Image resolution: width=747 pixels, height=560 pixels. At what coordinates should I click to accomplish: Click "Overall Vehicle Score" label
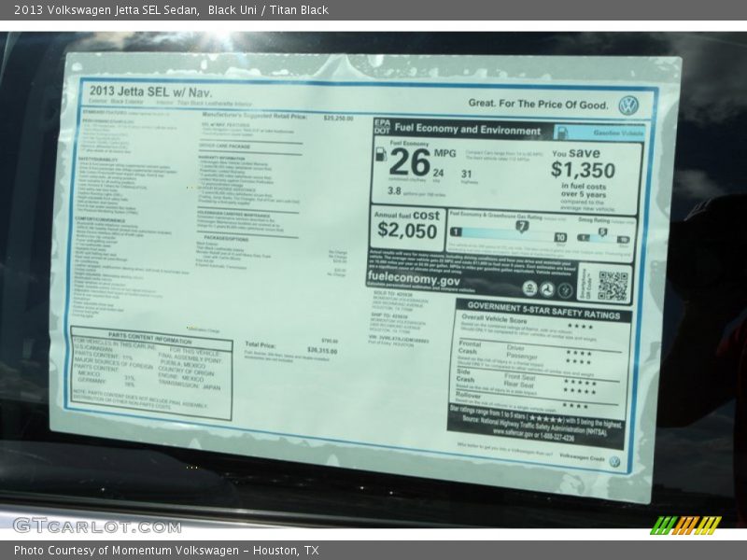[x=494, y=319]
